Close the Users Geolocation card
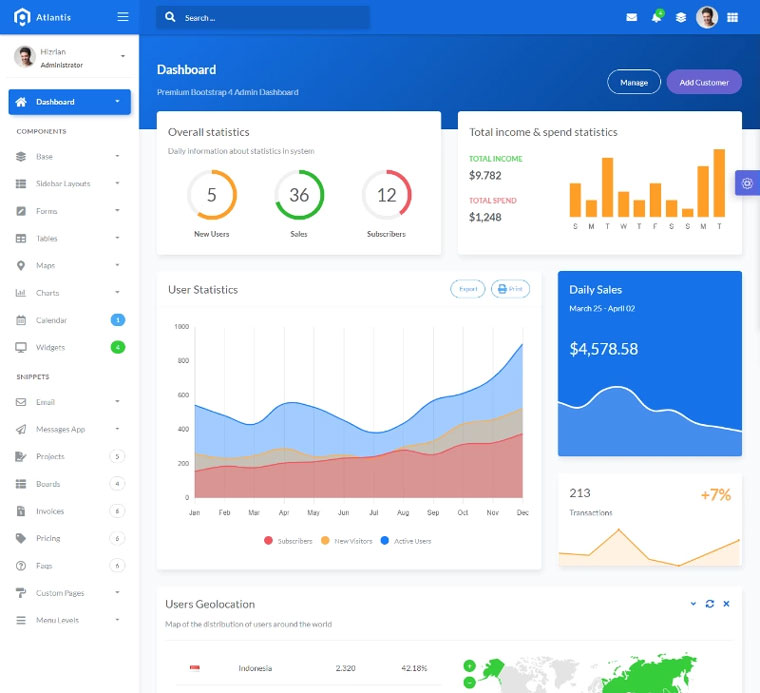This screenshot has width=760, height=693. click(726, 604)
